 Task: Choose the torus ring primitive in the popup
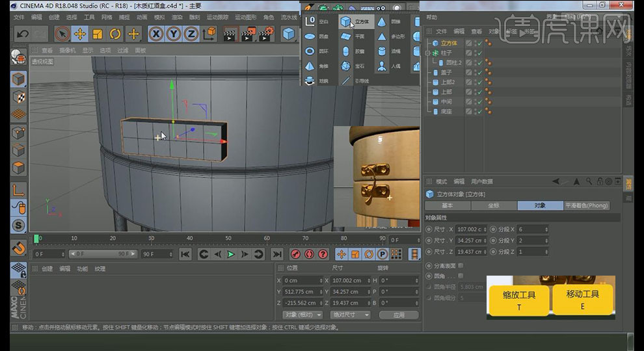(x=317, y=51)
